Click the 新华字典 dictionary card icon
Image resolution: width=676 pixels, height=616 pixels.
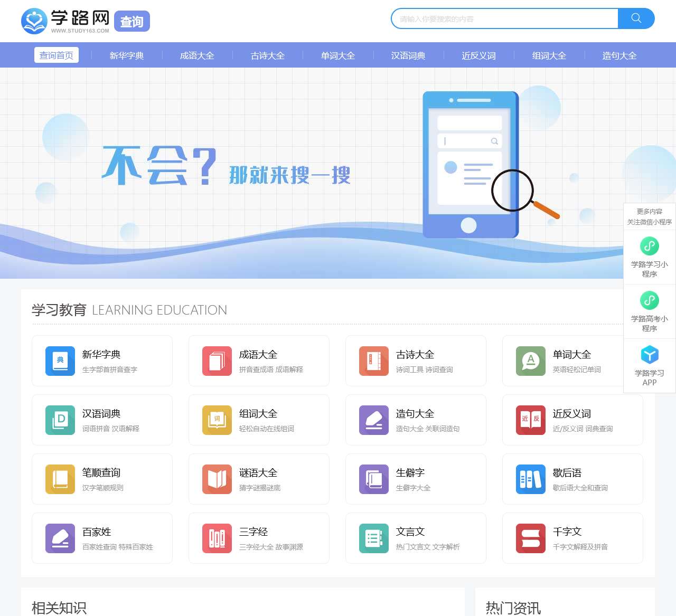click(60, 361)
